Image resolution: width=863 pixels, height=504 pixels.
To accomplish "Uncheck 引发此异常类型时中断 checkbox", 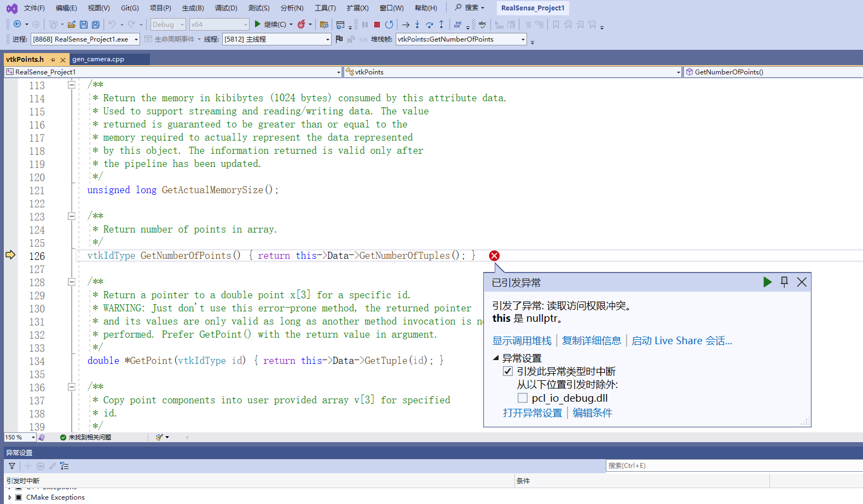I will (x=508, y=372).
